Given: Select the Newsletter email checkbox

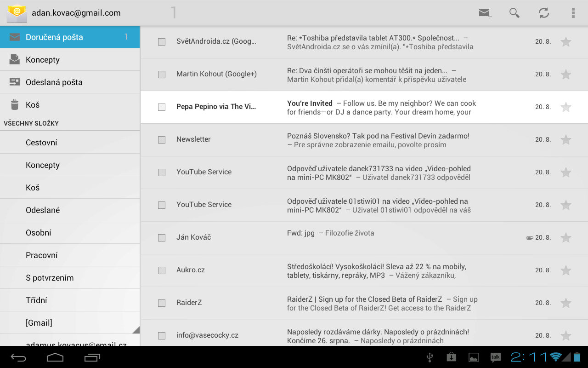Looking at the screenshot, I should 162,140.
